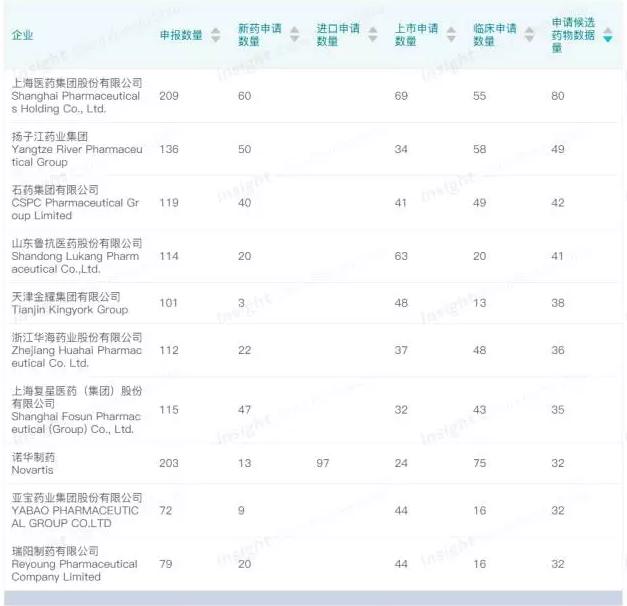Open Shandong Lukang Pharmaceutical entry
Viewport: 627px width, 606px height.
pos(77,256)
